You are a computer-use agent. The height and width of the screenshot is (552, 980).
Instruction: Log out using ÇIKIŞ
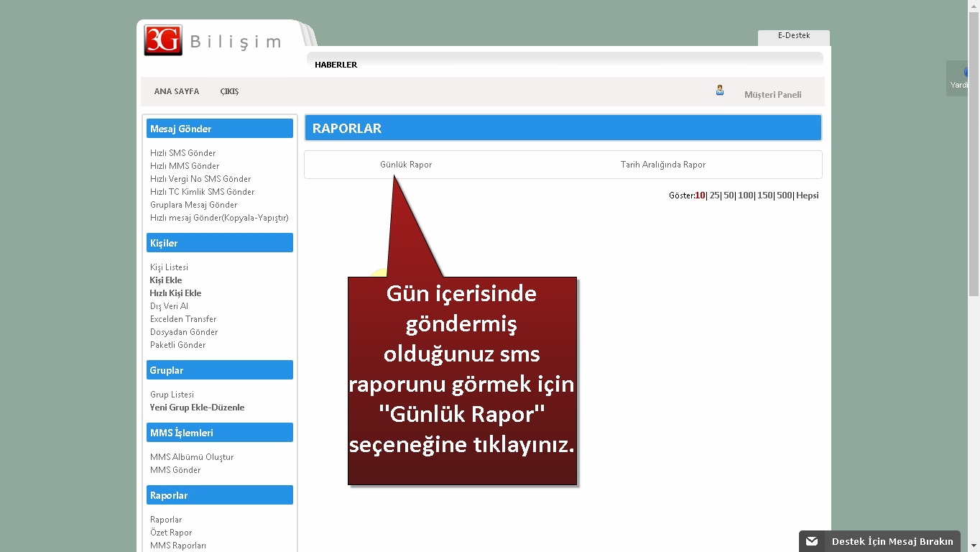[229, 92]
